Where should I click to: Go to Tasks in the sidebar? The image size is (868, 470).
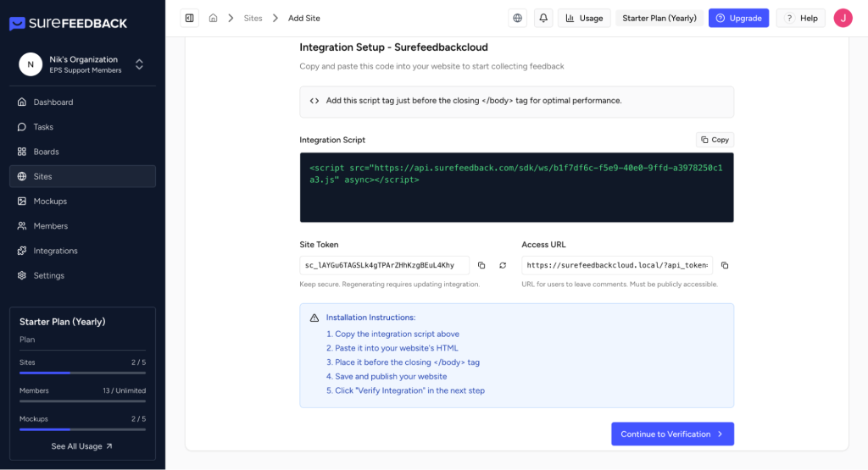coord(43,127)
